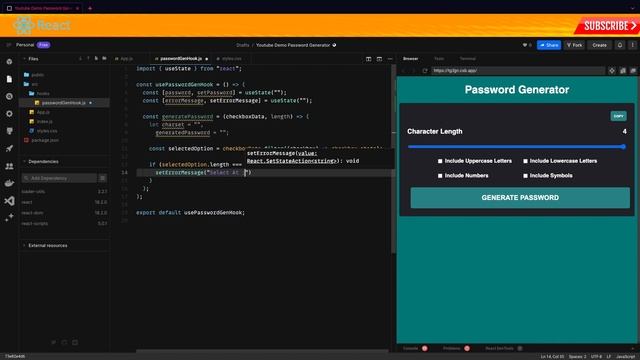Collapse the Dependencies section
640x360 pixels.
pos(24,162)
